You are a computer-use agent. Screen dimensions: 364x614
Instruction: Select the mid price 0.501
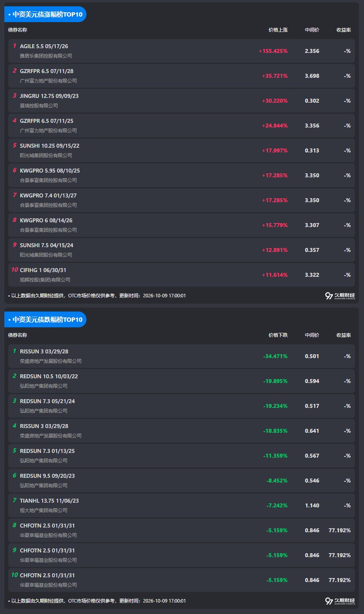point(312,356)
